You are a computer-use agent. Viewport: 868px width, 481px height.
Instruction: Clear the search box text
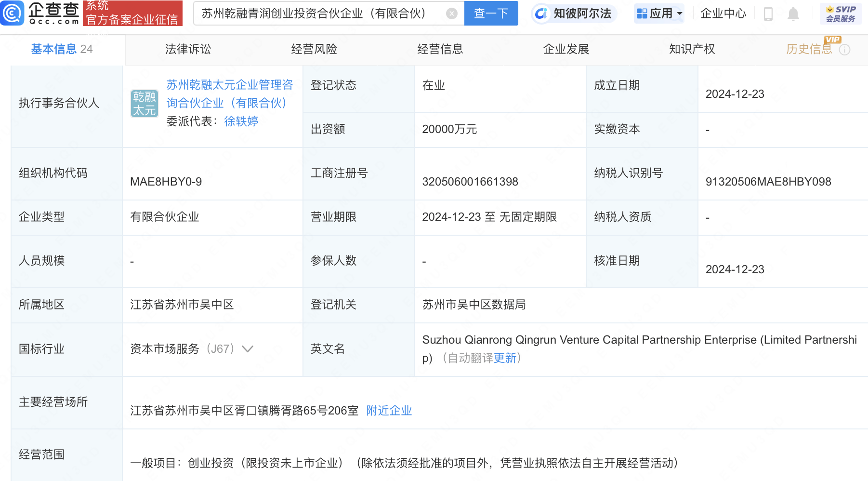click(452, 13)
